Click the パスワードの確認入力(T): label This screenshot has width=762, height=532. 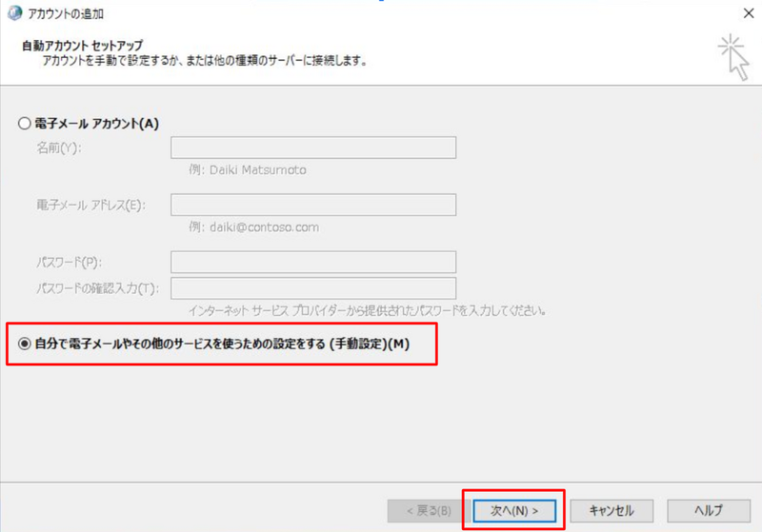click(x=98, y=288)
